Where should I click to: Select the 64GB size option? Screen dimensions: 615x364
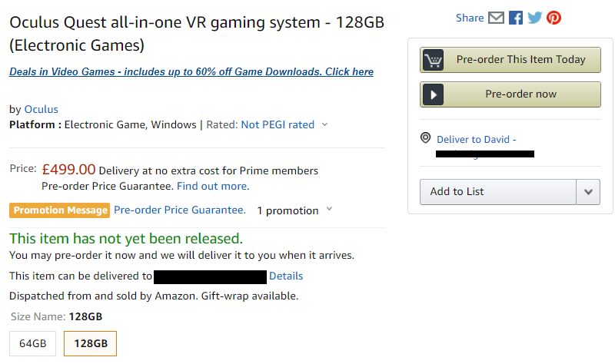[33, 344]
